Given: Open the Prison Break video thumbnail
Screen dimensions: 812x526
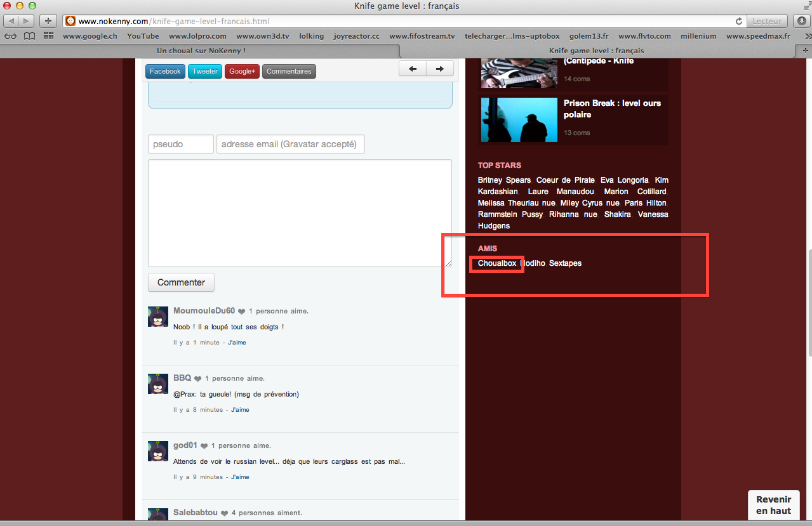Looking at the screenshot, I should pos(514,119).
